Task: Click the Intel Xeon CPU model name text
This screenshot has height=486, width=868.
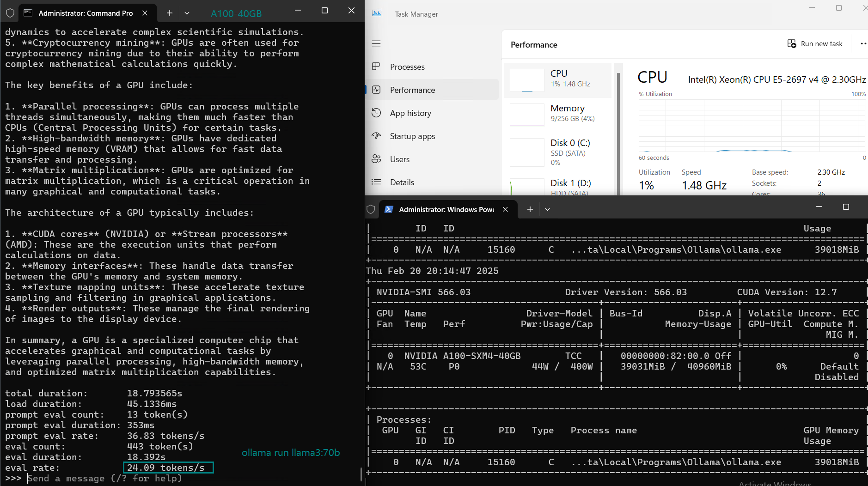Action: coord(777,79)
